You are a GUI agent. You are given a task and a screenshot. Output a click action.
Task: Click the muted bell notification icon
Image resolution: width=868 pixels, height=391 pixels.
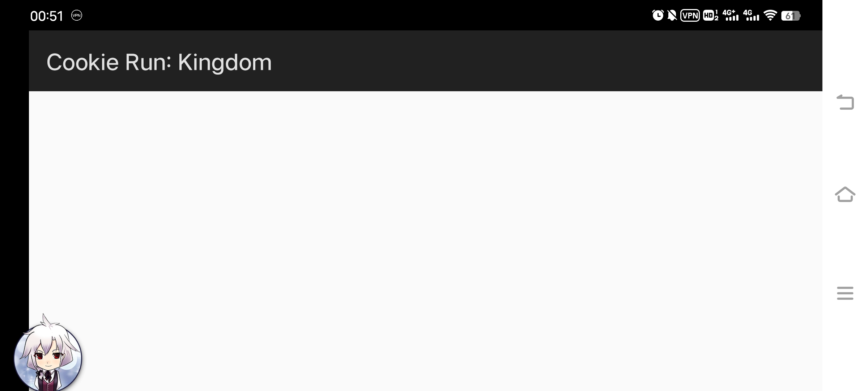click(x=672, y=16)
